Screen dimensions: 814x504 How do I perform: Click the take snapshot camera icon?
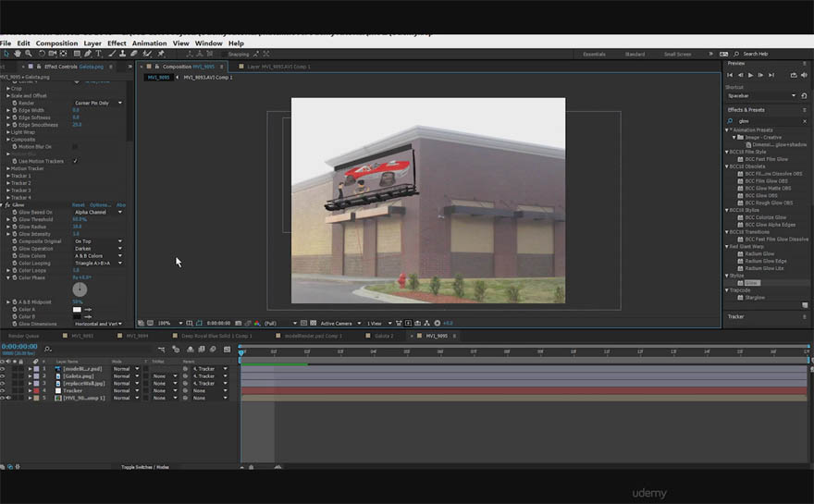(x=239, y=323)
